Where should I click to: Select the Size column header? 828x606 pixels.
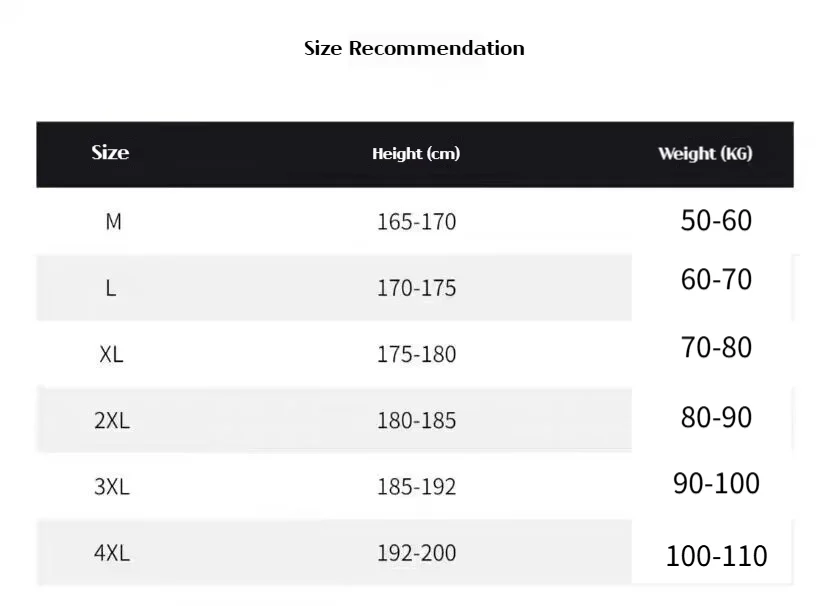point(110,152)
